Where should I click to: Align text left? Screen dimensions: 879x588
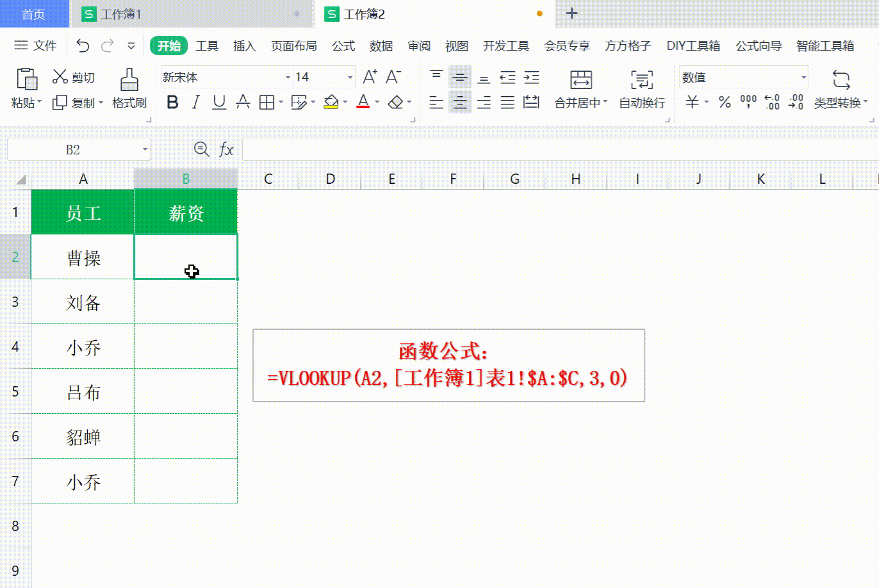[436, 102]
